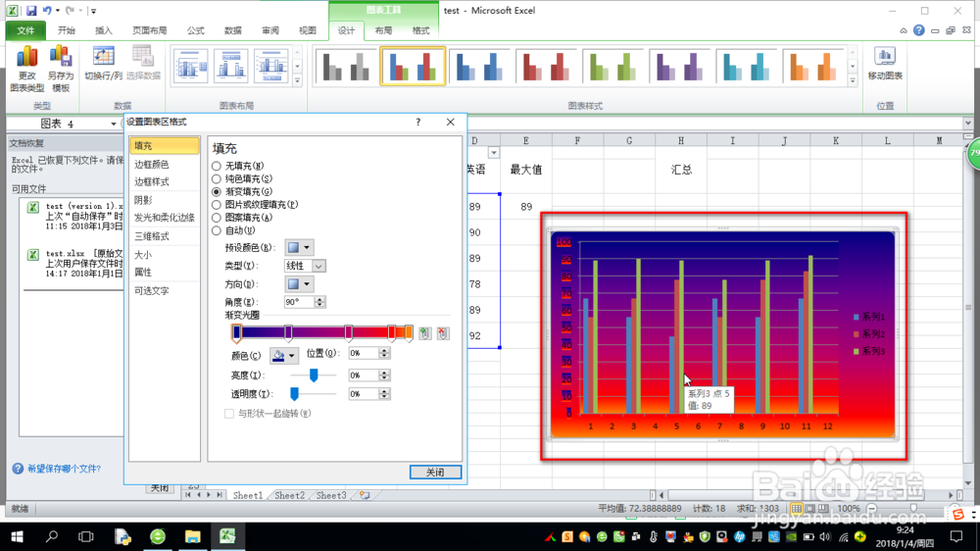The image size is (980, 551).
Task: Choose the third chart layout thumbnail
Action: pyautogui.click(x=270, y=66)
